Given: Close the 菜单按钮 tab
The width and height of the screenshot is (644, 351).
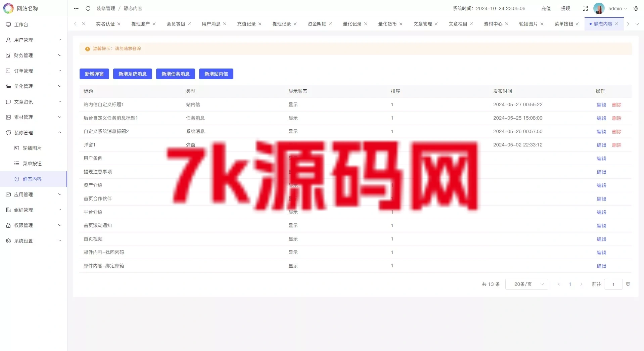Looking at the screenshot, I should click(x=577, y=24).
